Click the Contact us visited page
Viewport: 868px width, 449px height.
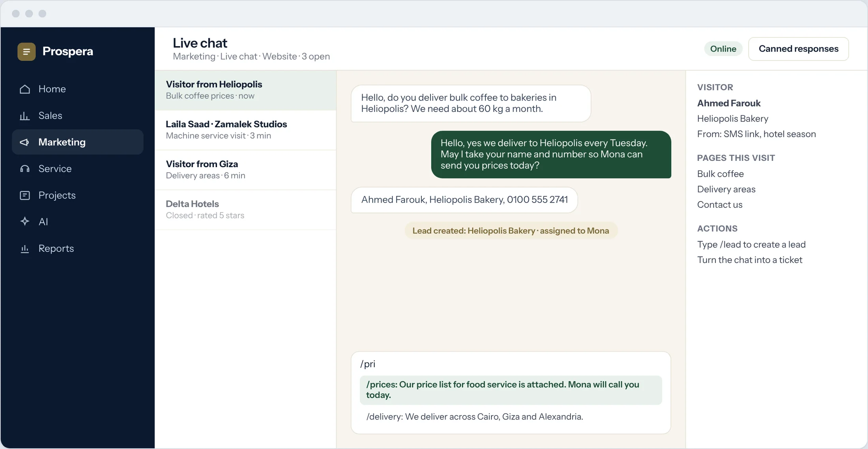[720, 205]
